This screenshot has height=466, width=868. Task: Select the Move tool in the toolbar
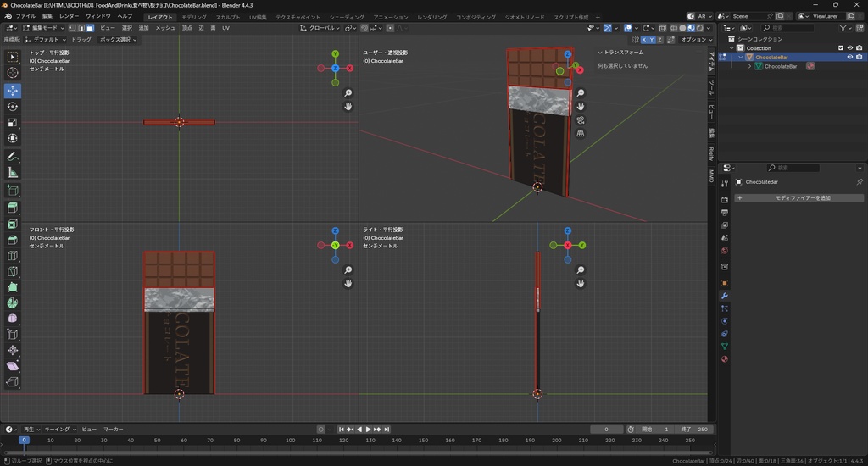coord(13,90)
